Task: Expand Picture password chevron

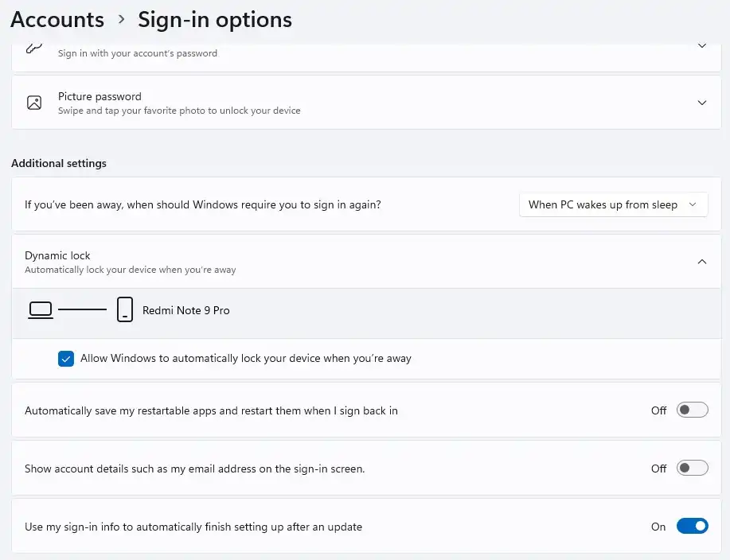Action: (x=702, y=103)
